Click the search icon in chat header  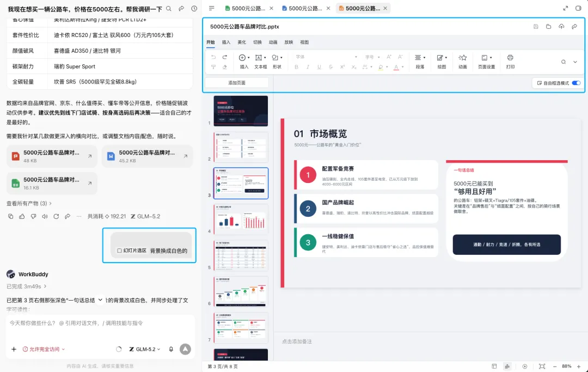click(169, 9)
